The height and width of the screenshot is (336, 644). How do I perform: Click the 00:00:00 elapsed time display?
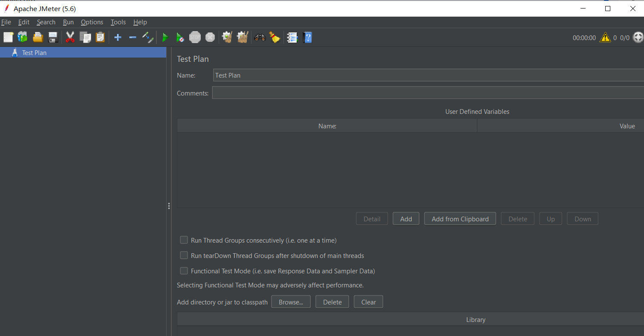tap(584, 38)
